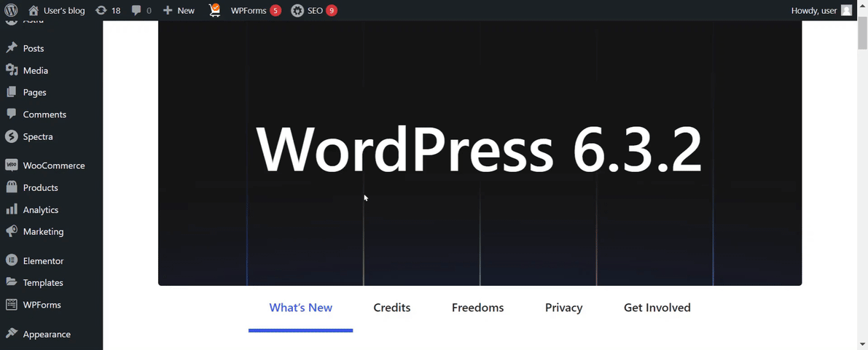Select the What's New tab

point(300,308)
